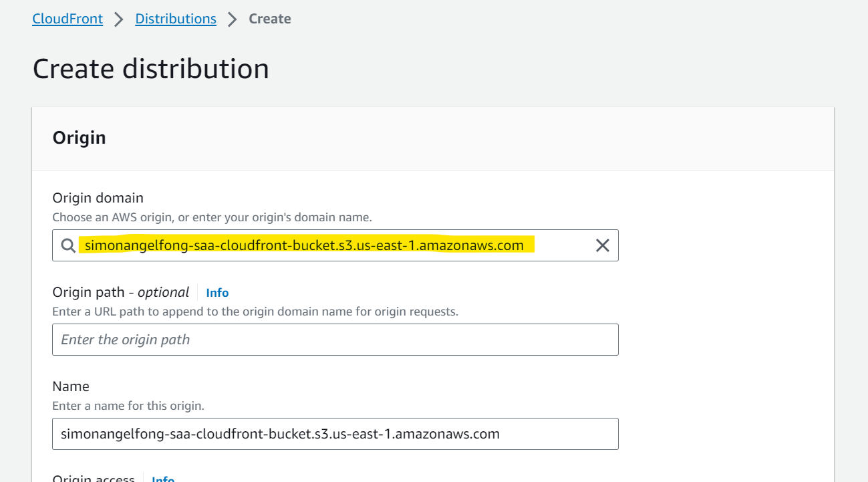Open Info link beside Origin access
This screenshot has width=868, height=482.
coord(163,479)
